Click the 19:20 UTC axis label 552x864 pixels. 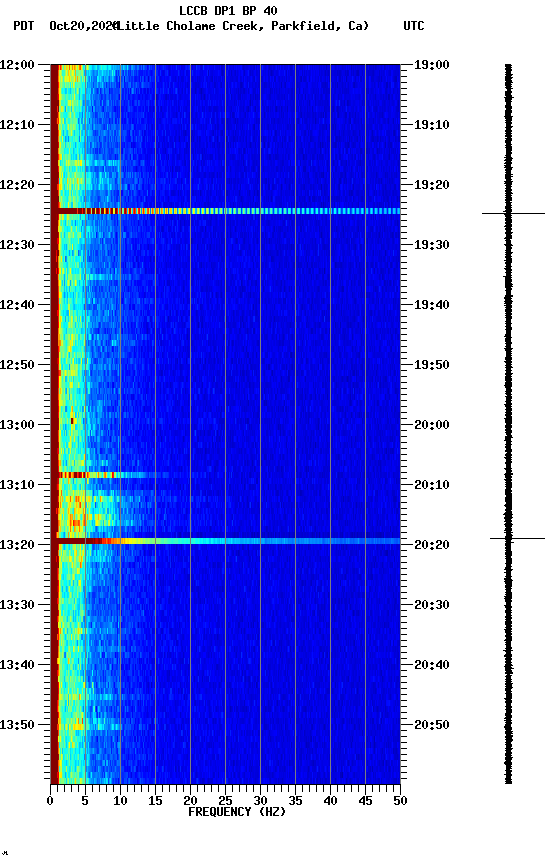[x=432, y=185]
